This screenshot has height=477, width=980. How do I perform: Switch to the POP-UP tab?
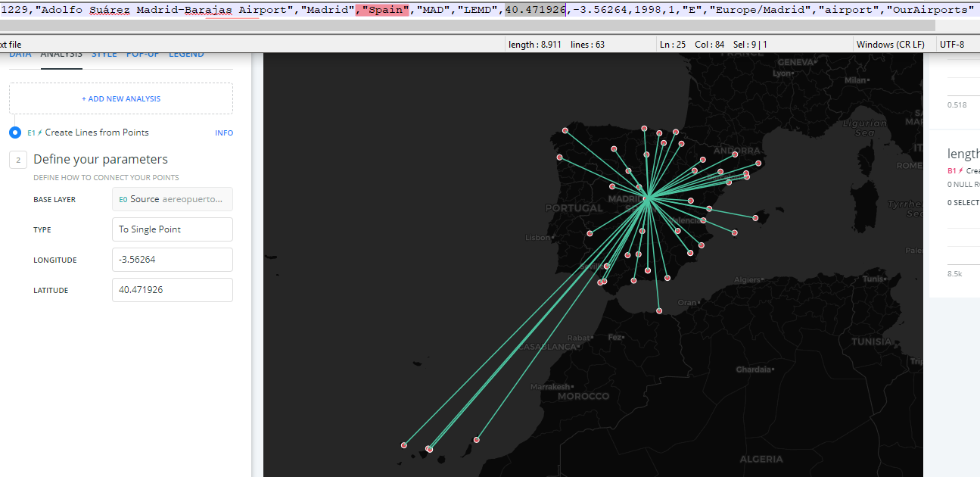pos(143,55)
